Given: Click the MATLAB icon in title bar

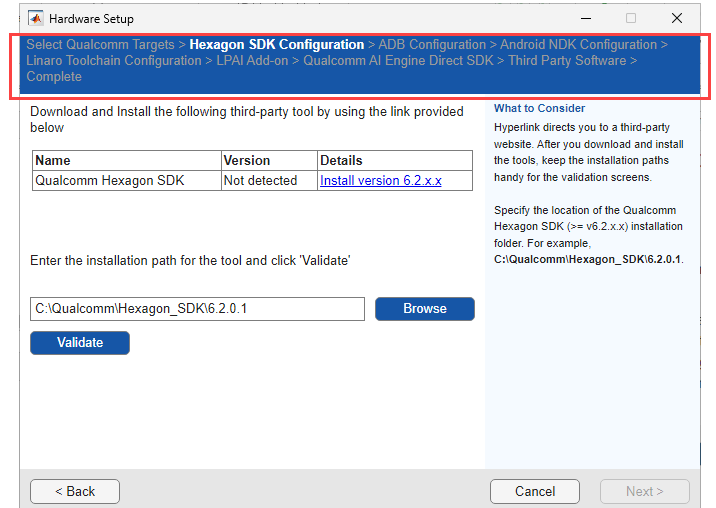Looking at the screenshot, I should click(x=35, y=18).
